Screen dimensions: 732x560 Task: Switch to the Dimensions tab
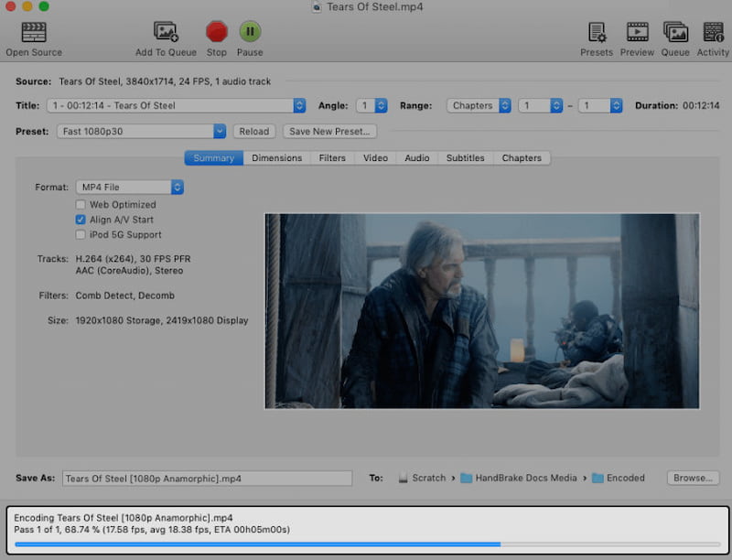pos(277,157)
